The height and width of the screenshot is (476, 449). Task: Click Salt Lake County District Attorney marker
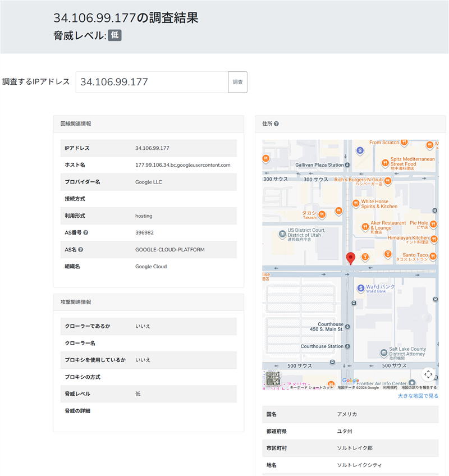pos(383,352)
